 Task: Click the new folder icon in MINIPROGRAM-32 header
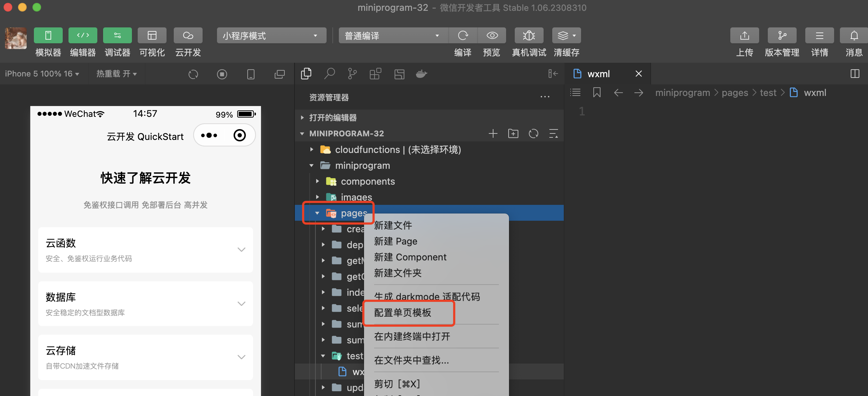[x=513, y=134]
